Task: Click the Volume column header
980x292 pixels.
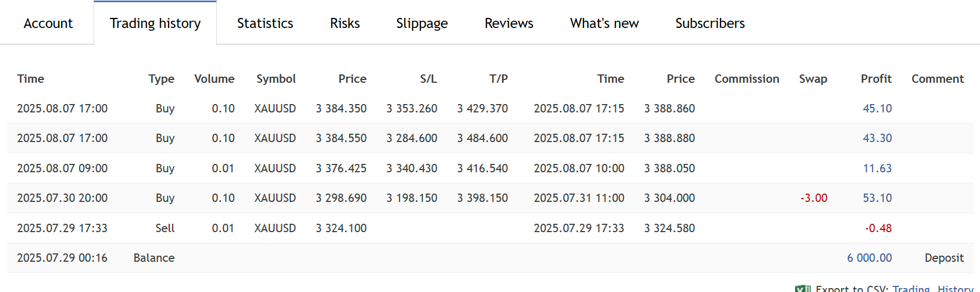Action: (x=214, y=79)
